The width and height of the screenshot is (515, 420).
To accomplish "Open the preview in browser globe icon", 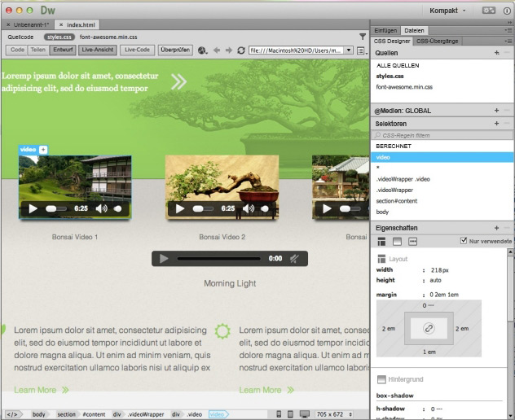I will tap(202, 50).
